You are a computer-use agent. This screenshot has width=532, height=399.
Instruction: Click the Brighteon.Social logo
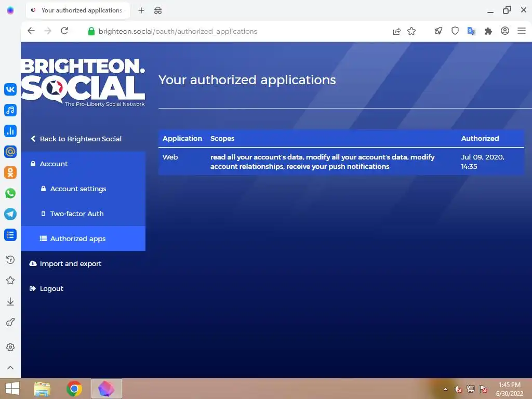click(x=83, y=83)
